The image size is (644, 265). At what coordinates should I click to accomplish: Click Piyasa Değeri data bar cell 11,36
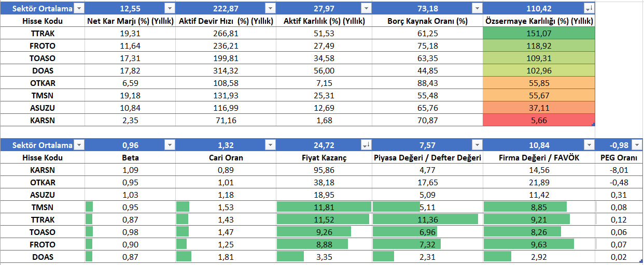427,219
